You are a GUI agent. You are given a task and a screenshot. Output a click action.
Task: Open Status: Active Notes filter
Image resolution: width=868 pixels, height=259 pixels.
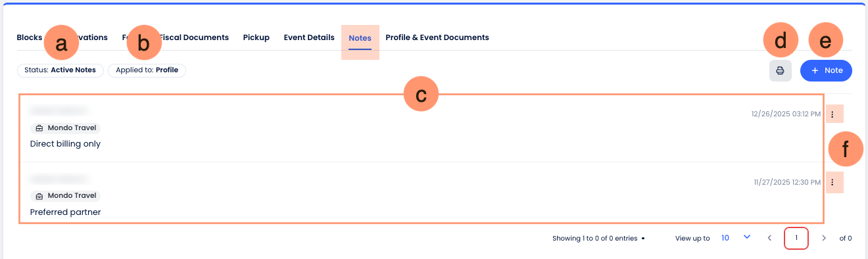60,70
